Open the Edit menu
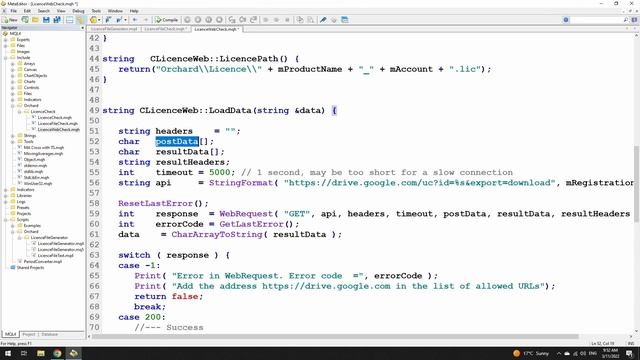 point(27,11)
